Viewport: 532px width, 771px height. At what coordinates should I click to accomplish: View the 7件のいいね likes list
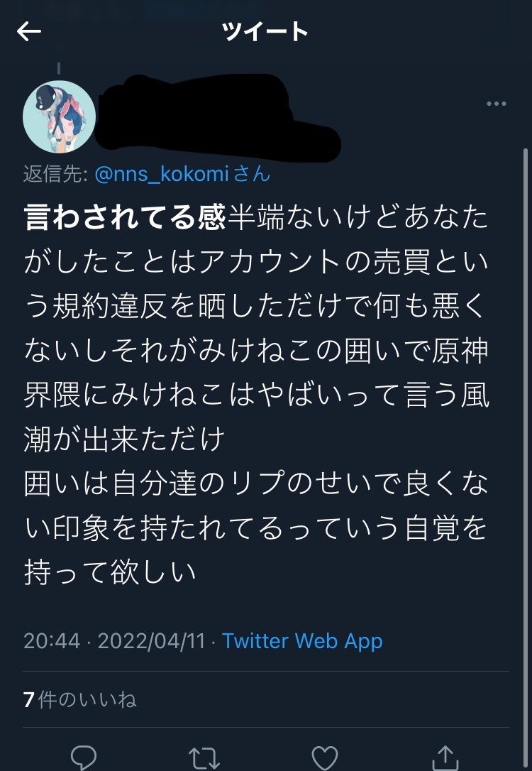point(79,700)
